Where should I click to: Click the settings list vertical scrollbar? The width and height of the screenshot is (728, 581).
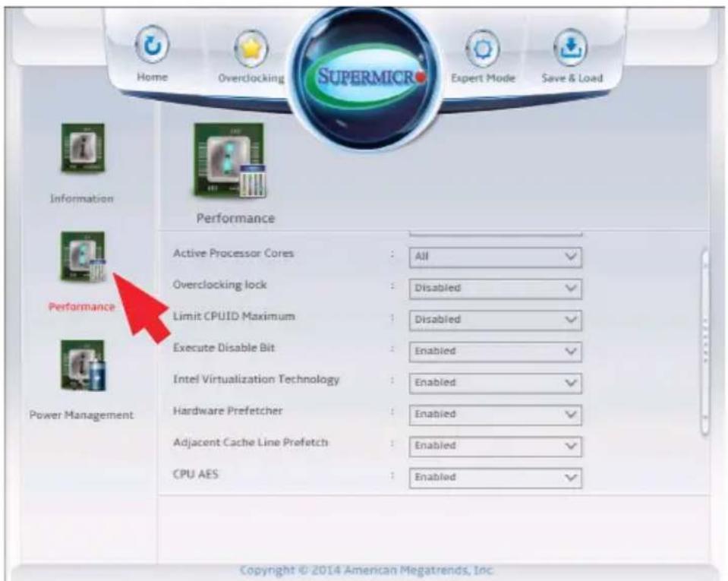[705, 343]
